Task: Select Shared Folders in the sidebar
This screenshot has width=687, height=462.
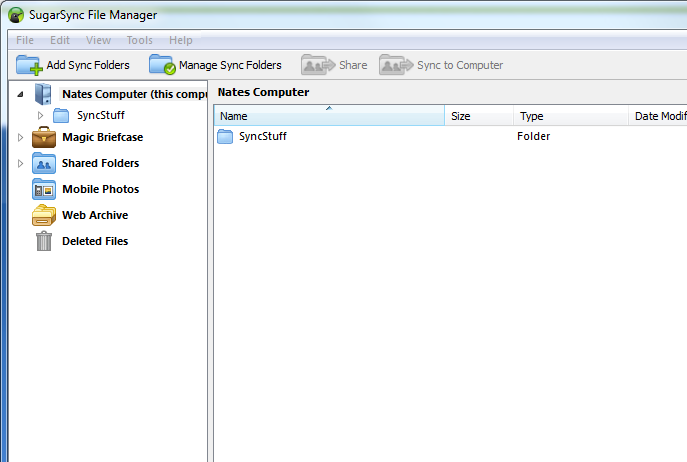Action: [x=100, y=163]
